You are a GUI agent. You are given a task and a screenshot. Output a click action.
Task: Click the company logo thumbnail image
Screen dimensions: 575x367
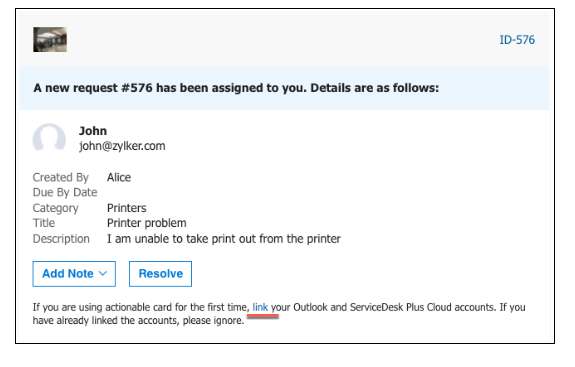pos(50,39)
